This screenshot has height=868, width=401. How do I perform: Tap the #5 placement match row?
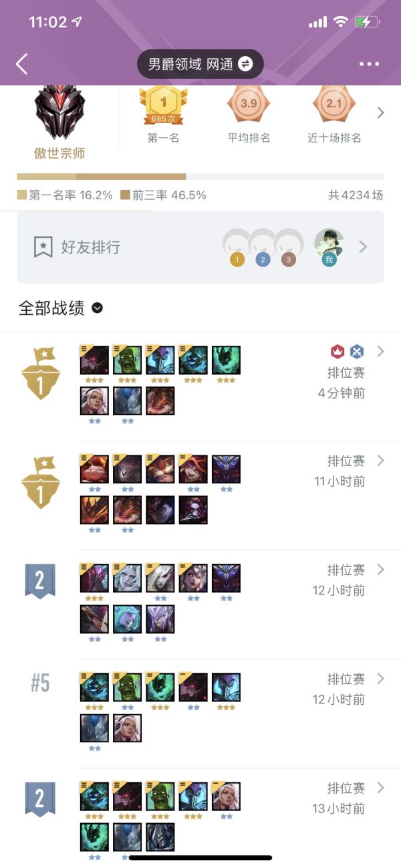pos(200,714)
